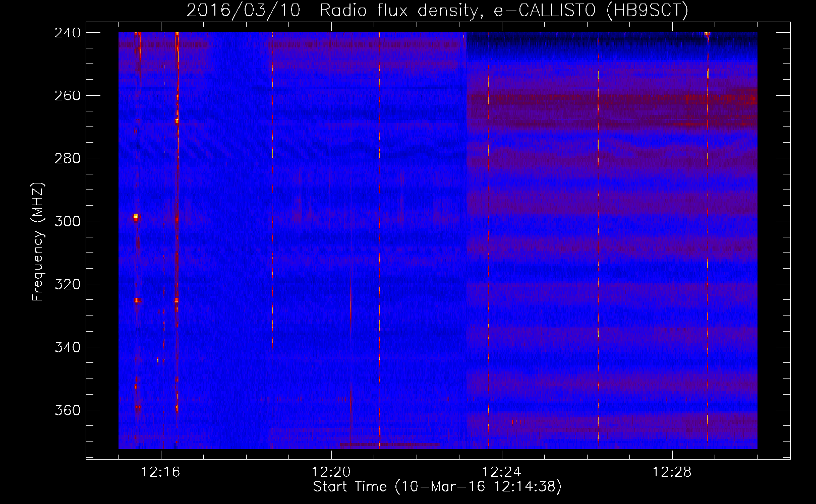The width and height of the screenshot is (816, 504).
Task: Click the 240 frequency tick label
Action: coord(68,33)
